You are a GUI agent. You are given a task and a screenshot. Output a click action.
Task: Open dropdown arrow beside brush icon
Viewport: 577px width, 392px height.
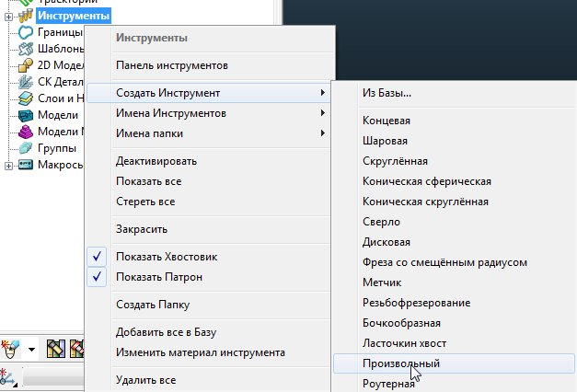(31, 350)
